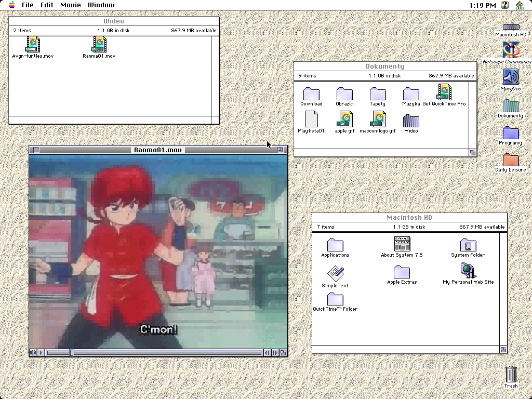This screenshot has height=399, width=532.
Task: Open About System 7.5 document
Action: point(402,244)
